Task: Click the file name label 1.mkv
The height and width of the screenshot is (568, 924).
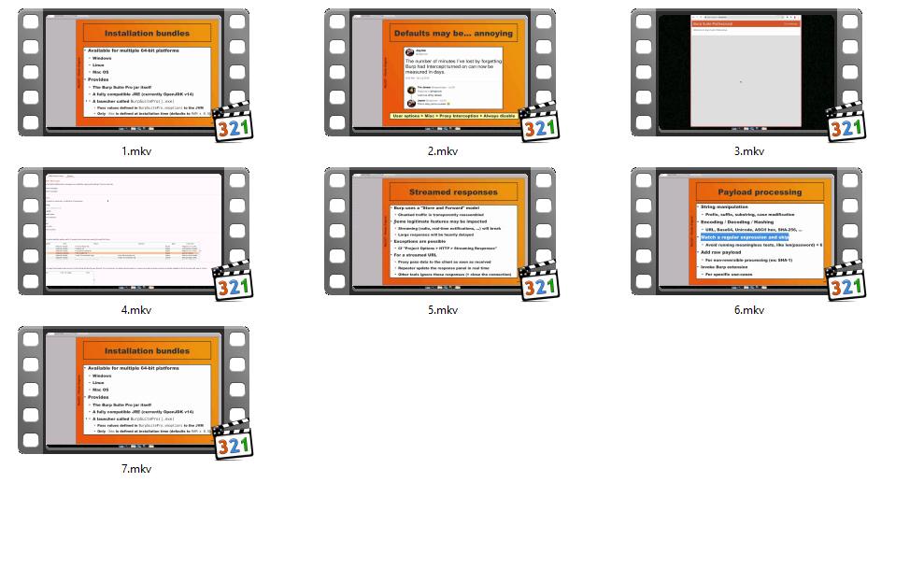Action: tap(135, 151)
